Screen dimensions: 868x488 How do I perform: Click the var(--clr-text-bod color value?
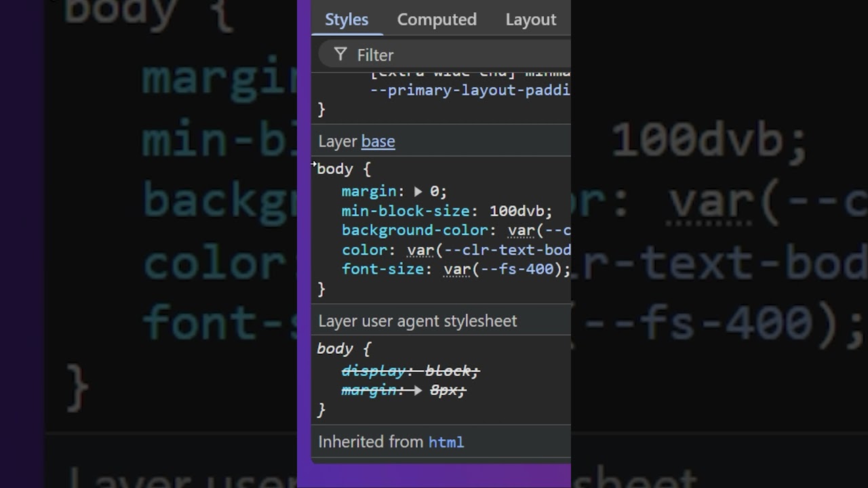pyautogui.click(x=489, y=250)
